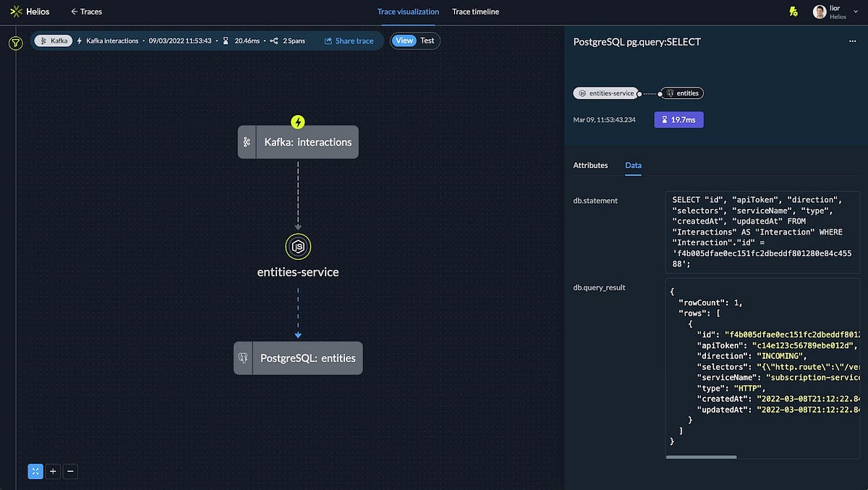Screen dimensions: 868x490
Task: Click the lightning bolt on Kafka interactions node
Action: pyautogui.click(x=297, y=122)
